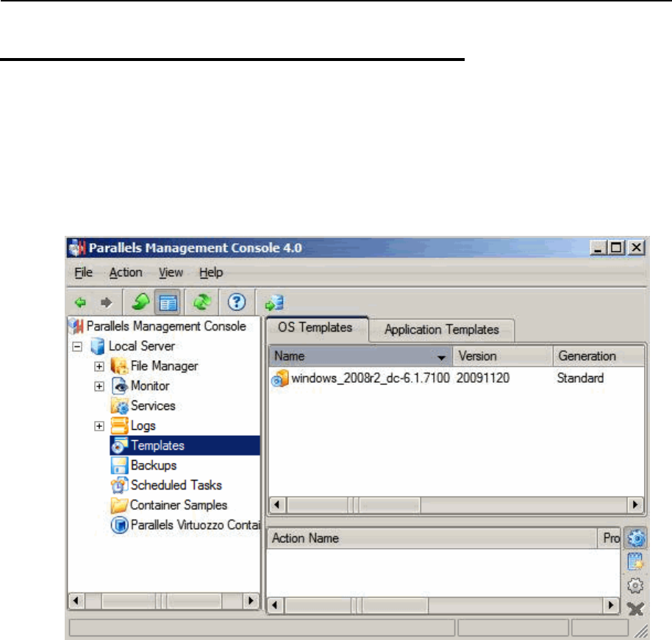The height and width of the screenshot is (640, 672).
Task: Switch to the OS Templates tab
Action: click(x=317, y=328)
